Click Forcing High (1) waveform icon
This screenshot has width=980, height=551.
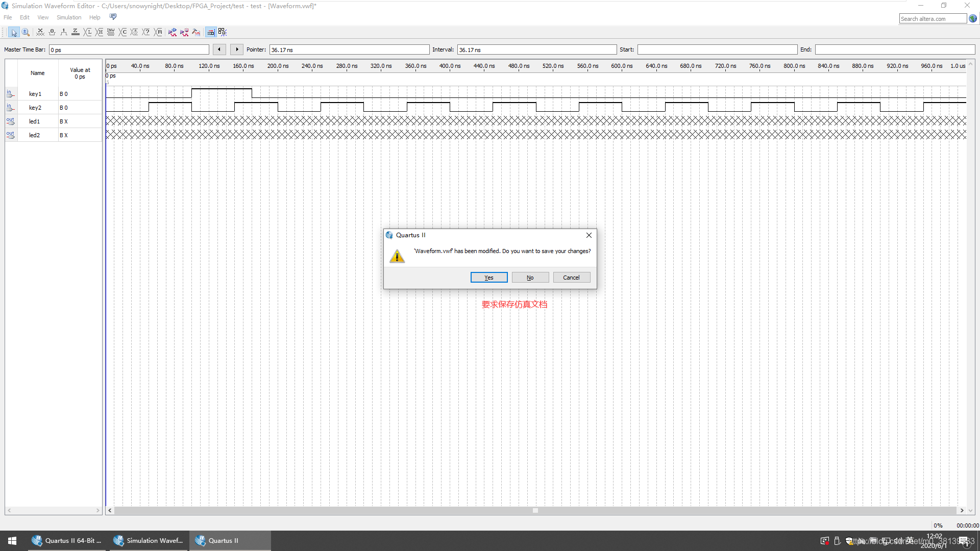coord(64,32)
